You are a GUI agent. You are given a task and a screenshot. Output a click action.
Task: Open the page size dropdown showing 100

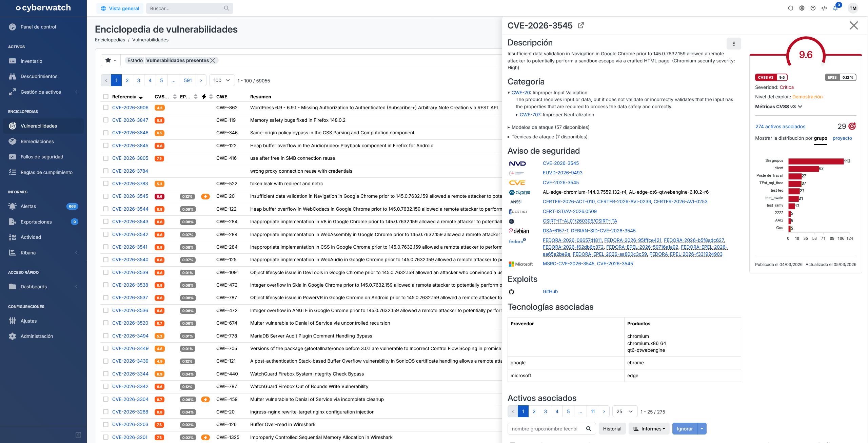pos(222,80)
